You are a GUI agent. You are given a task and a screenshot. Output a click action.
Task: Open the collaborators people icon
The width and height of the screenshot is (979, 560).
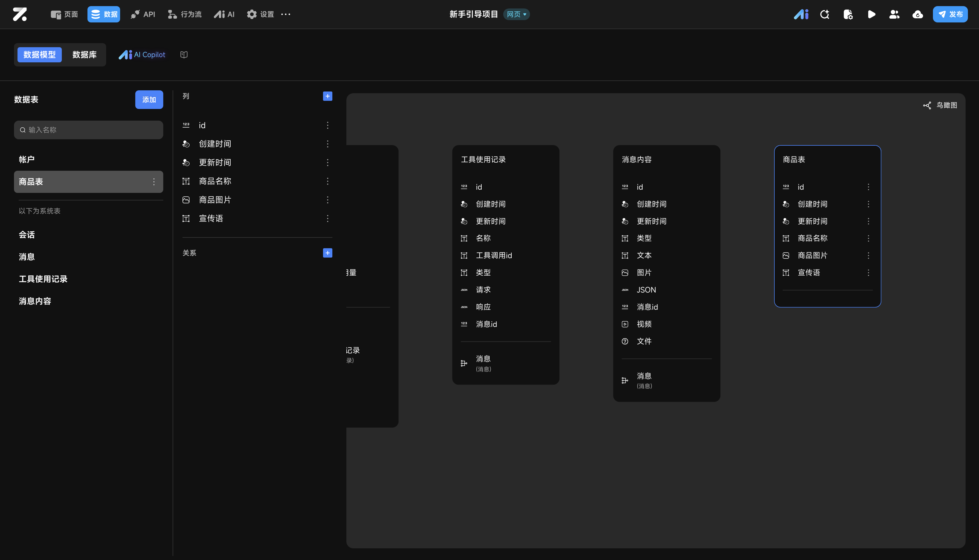point(894,14)
